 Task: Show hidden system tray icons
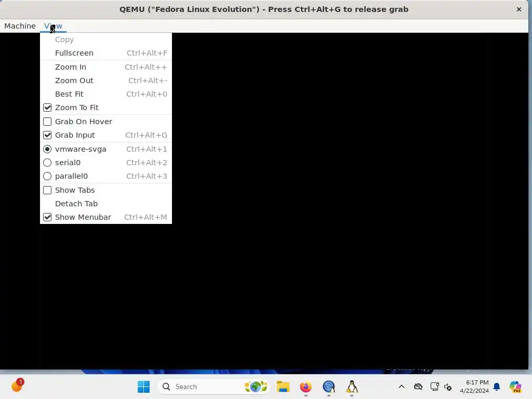402,387
